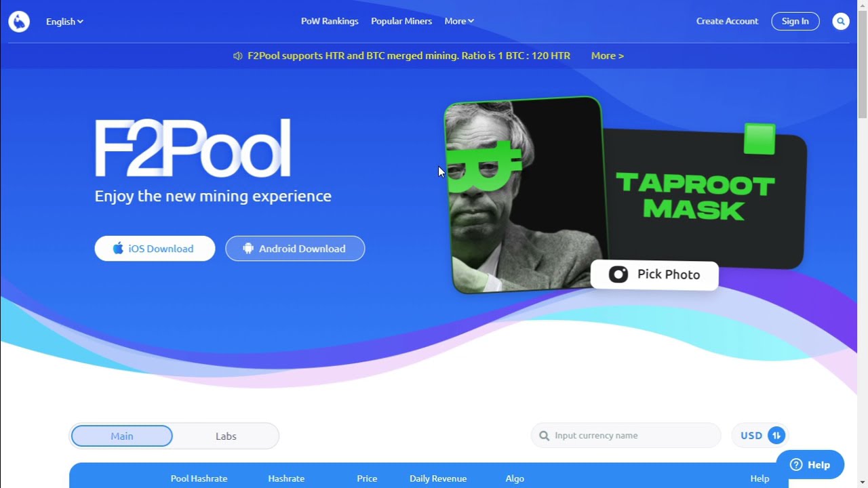Click the F2Pool logo icon
Screen dimensions: 868x488
point(19,22)
